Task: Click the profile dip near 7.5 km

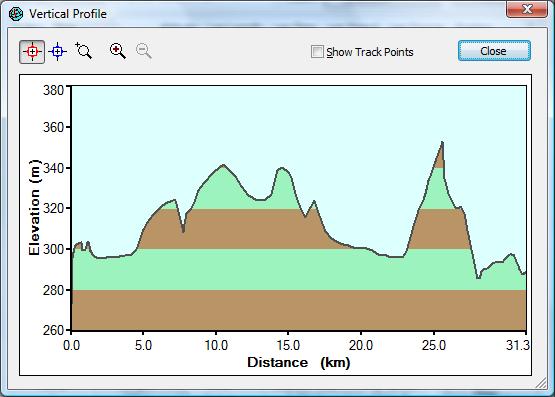Action: pos(183,231)
